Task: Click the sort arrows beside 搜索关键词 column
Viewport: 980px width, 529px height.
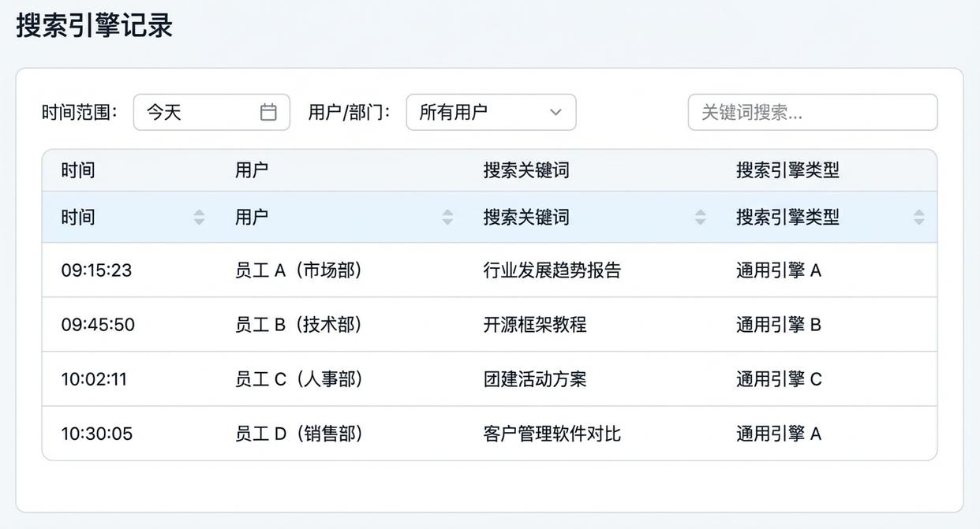Action: click(x=701, y=217)
